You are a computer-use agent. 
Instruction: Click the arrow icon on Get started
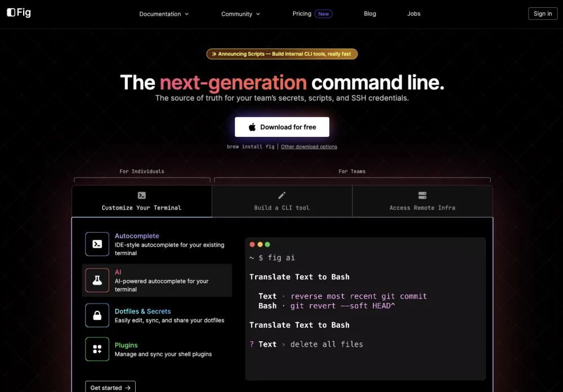[x=127, y=388]
